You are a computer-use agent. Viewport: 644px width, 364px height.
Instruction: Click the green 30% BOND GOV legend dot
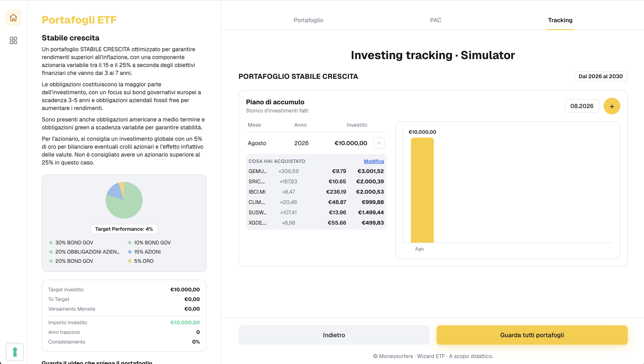[51, 242]
